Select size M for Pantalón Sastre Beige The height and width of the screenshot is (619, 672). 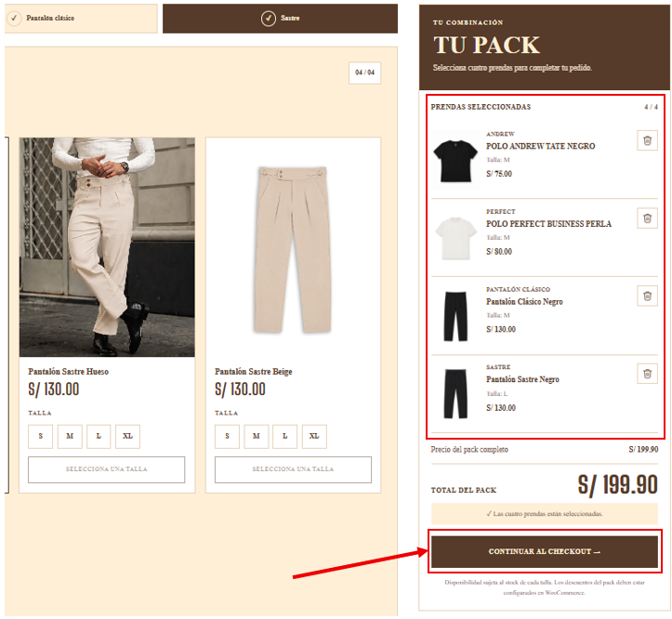coord(257,437)
